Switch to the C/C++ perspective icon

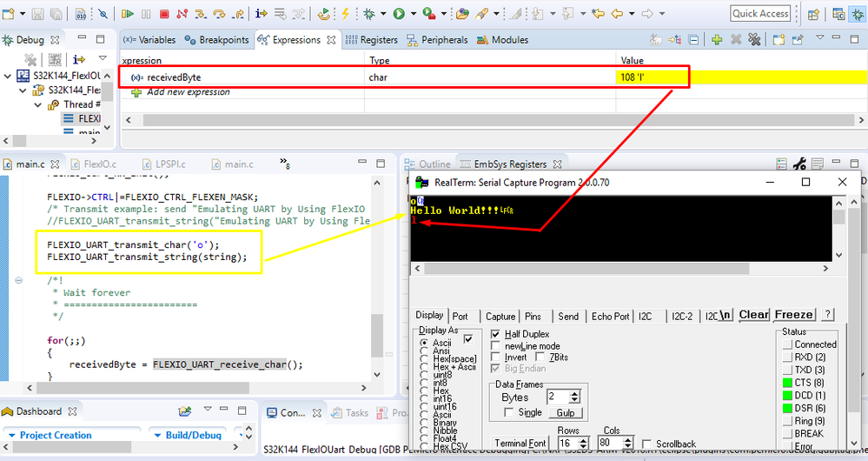tap(838, 15)
